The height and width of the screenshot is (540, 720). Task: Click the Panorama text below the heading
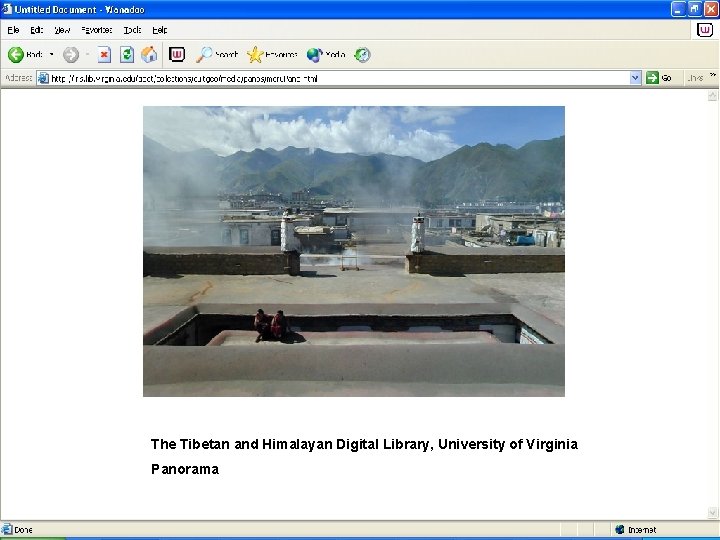point(185,469)
